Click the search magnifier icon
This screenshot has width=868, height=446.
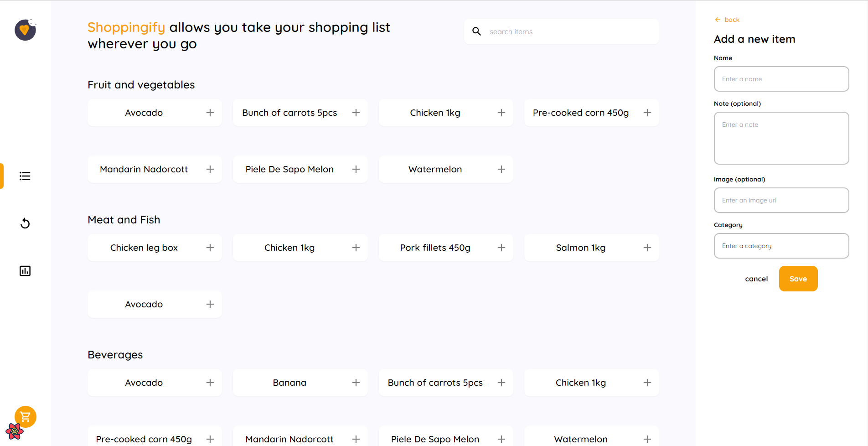coord(476,31)
